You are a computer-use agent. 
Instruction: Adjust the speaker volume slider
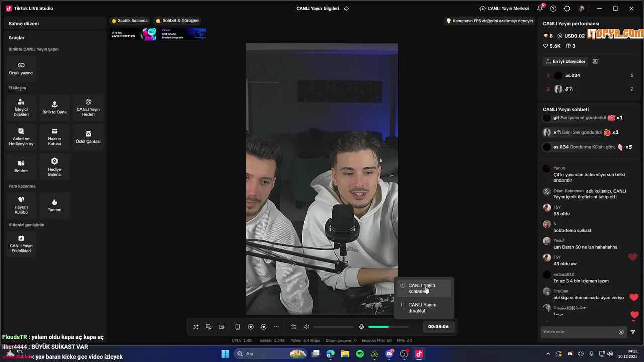tap(333, 327)
